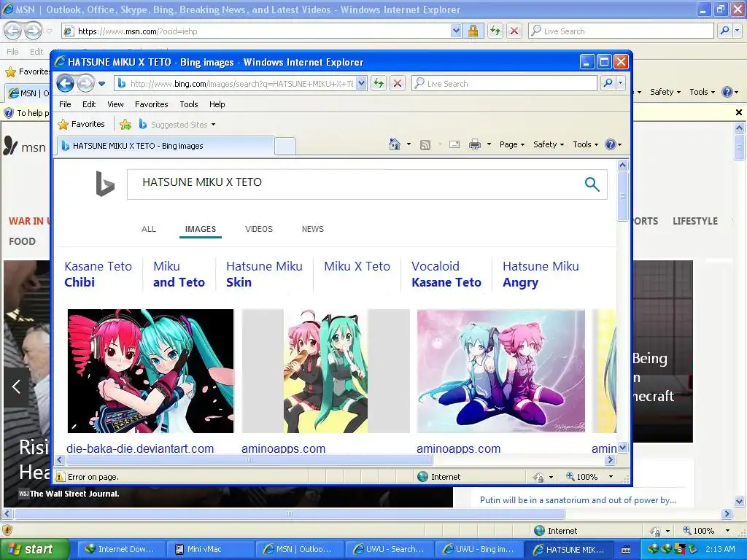Open the deviantart Miku and Teto thumbnail
The image size is (747, 560).
(x=150, y=371)
